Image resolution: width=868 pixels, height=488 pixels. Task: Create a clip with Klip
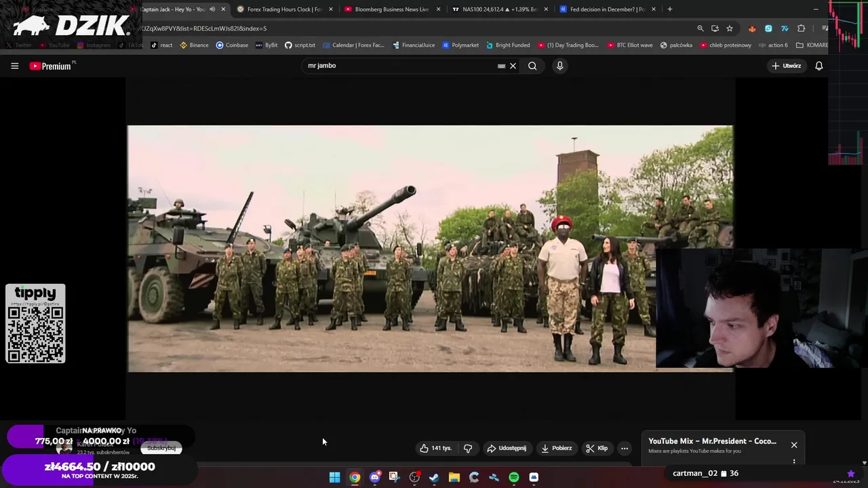coord(597,448)
